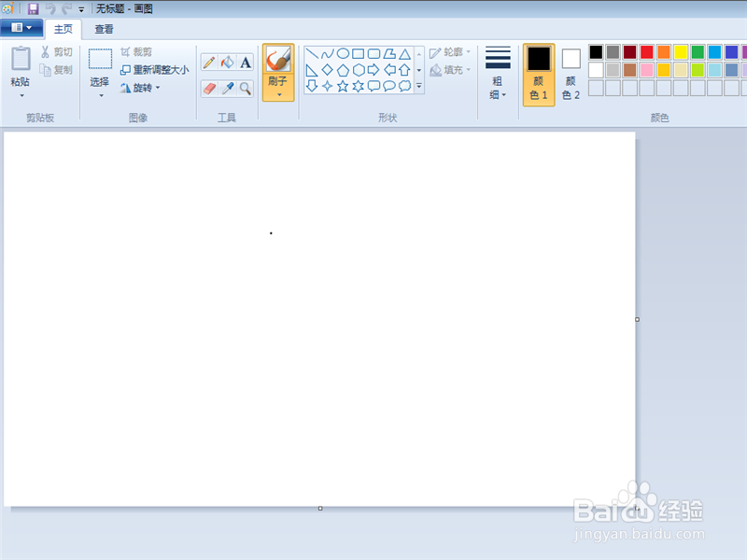Viewport: 747px width, 560px height.
Task: Choose the Five-point star shape
Action: click(x=343, y=86)
